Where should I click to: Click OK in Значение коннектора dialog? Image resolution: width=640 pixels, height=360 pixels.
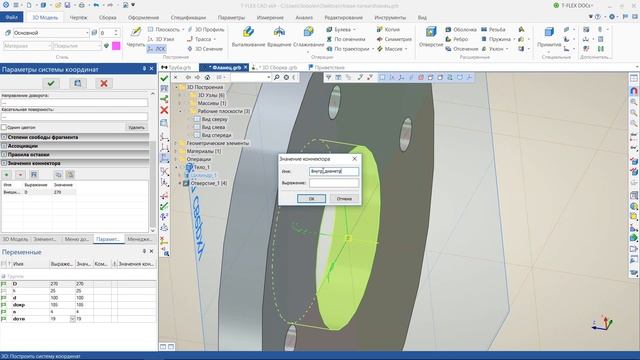(311, 199)
